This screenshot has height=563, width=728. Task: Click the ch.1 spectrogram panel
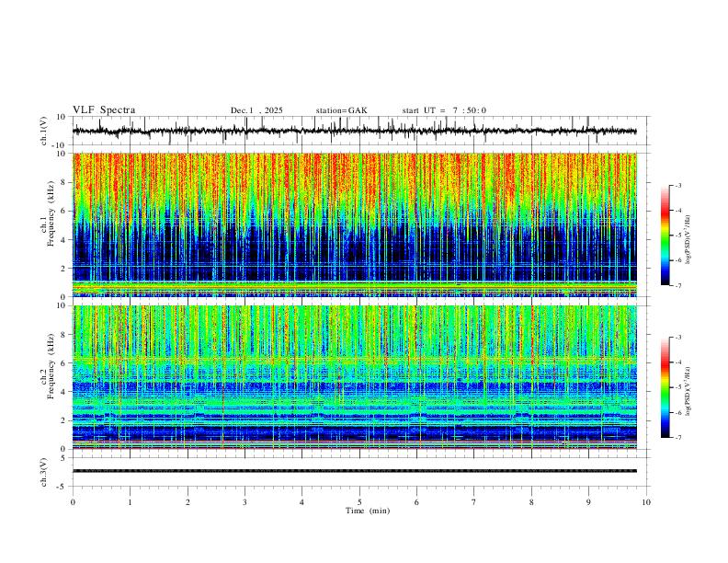(x=355, y=224)
